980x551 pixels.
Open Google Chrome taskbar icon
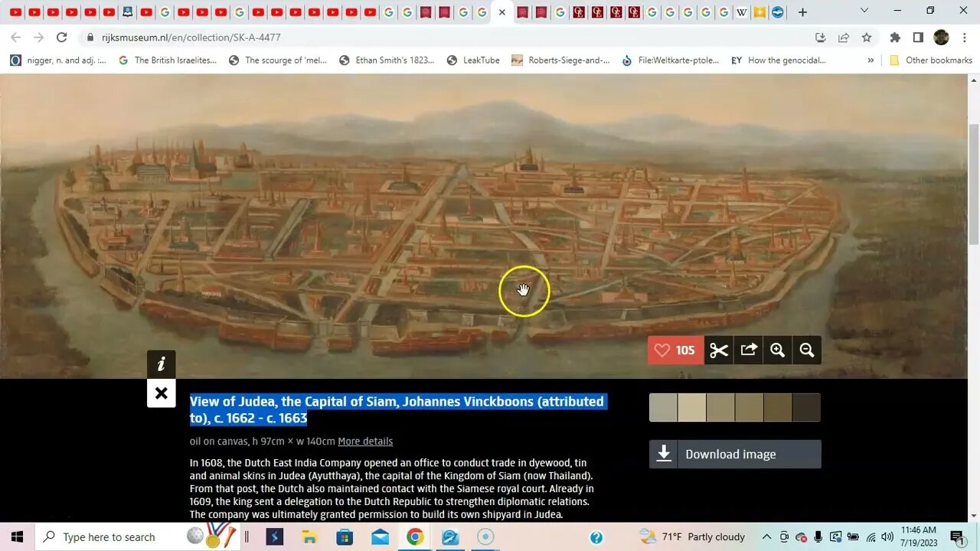coord(415,537)
